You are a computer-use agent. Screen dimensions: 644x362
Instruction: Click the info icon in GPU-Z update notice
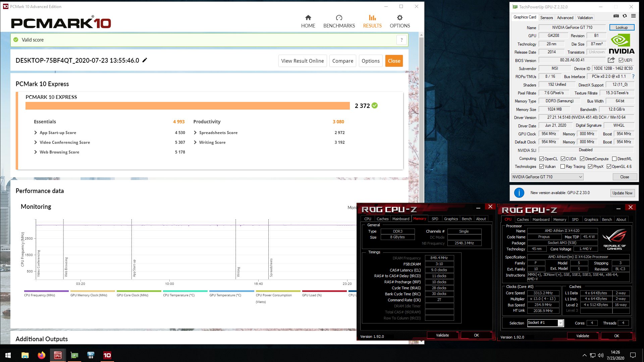pos(519,193)
